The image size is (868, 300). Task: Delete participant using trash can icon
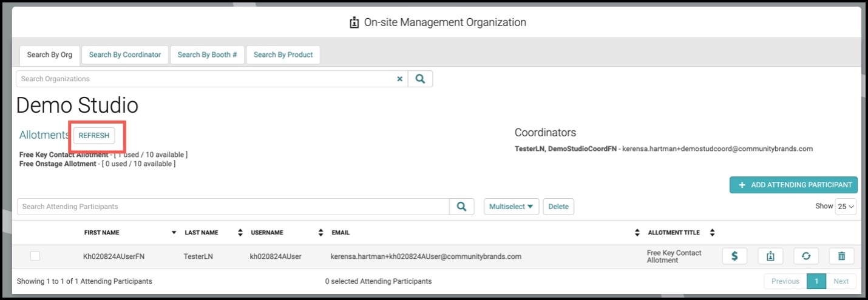point(841,256)
